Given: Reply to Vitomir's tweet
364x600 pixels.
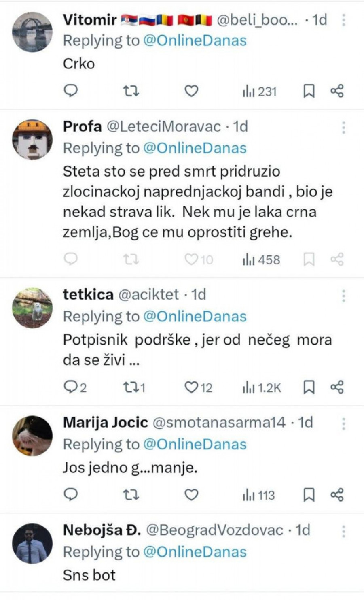Looking at the screenshot, I should click(x=71, y=91).
